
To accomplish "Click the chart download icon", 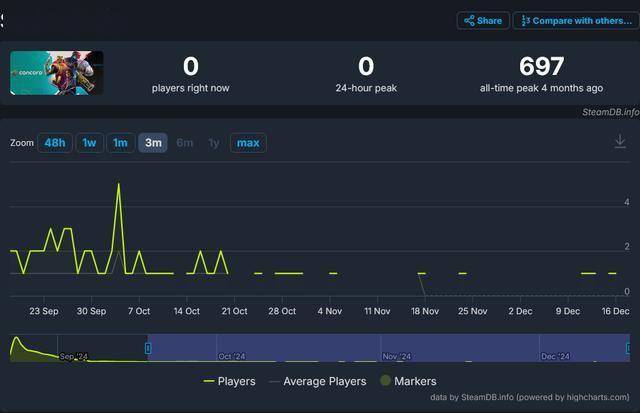I will pos(620,142).
